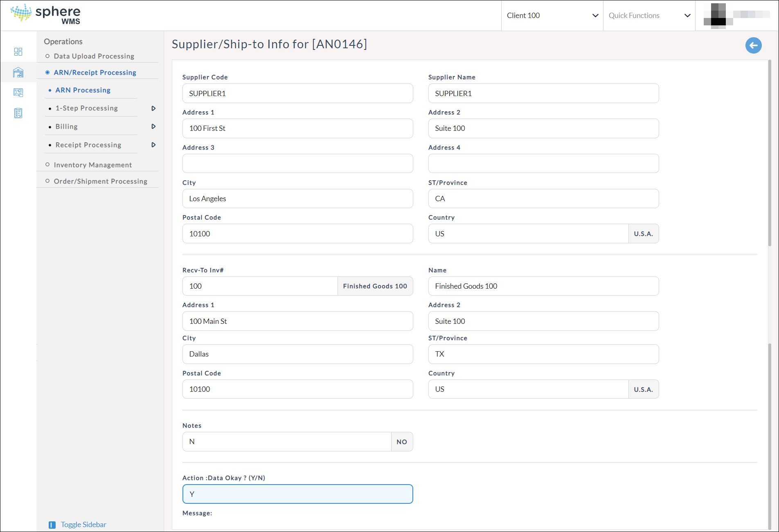Click the Name field Finished Goods 100

(543, 286)
